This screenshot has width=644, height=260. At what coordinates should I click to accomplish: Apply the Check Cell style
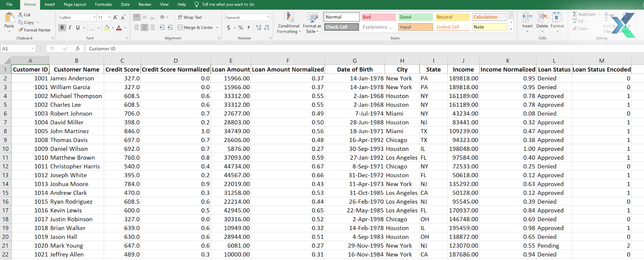coord(341,27)
